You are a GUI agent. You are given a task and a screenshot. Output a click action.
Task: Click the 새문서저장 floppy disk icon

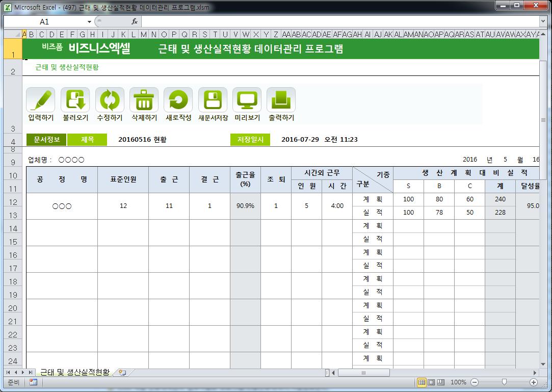click(x=213, y=100)
